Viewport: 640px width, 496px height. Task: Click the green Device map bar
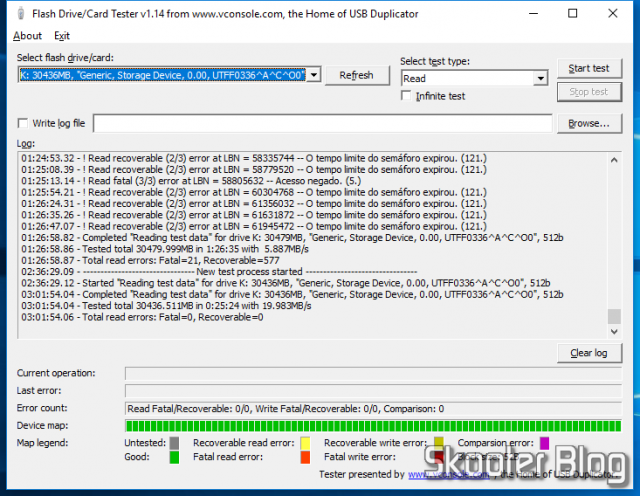coord(373,426)
